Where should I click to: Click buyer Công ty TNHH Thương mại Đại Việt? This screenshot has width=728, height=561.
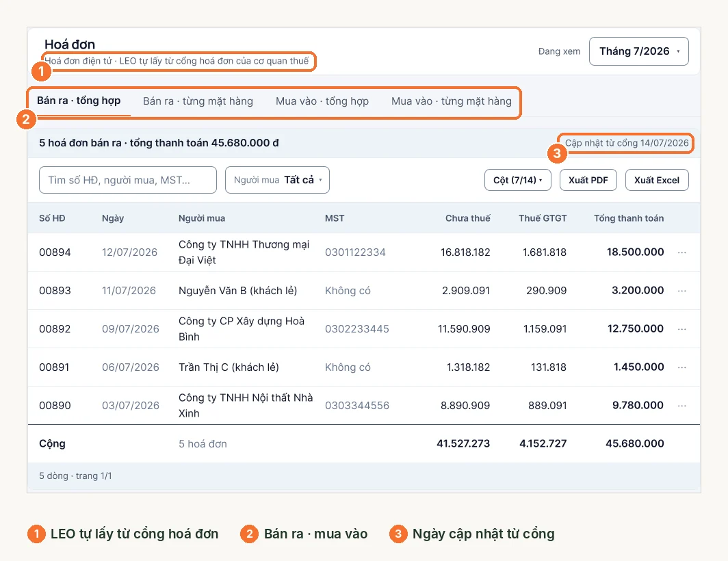pos(244,252)
